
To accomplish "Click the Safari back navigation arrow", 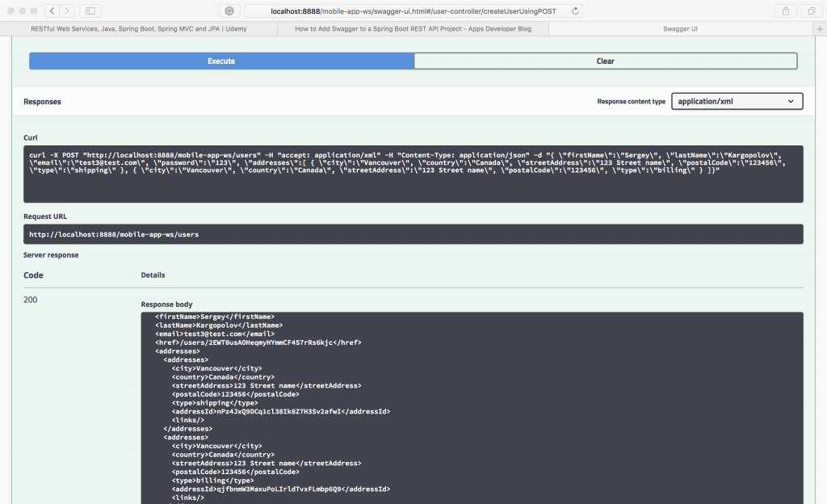I will pyautogui.click(x=52, y=11).
